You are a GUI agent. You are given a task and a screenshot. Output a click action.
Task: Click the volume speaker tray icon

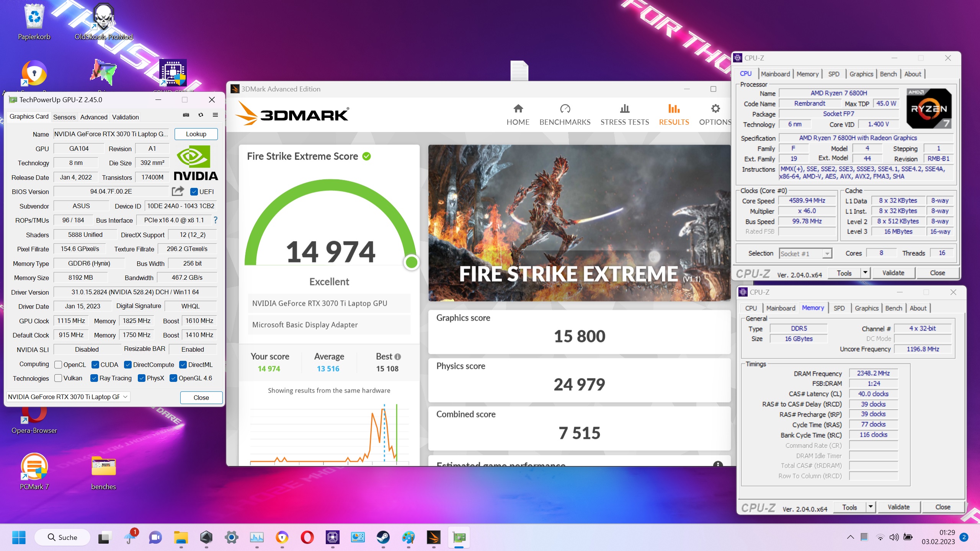894,537
